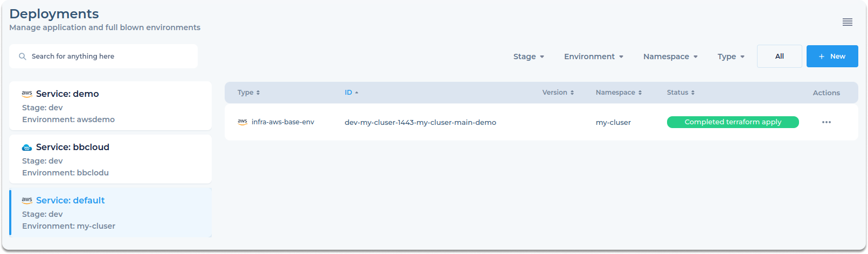Create a New deployment
This screenshot has height=254, width=868.
point(832,56)
